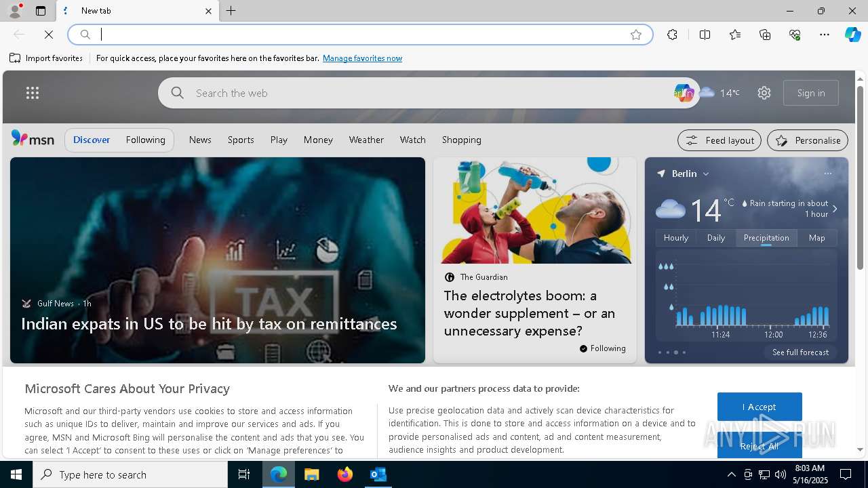Open Task View on taskbar

pyautogui.click(x=244, y=474)
